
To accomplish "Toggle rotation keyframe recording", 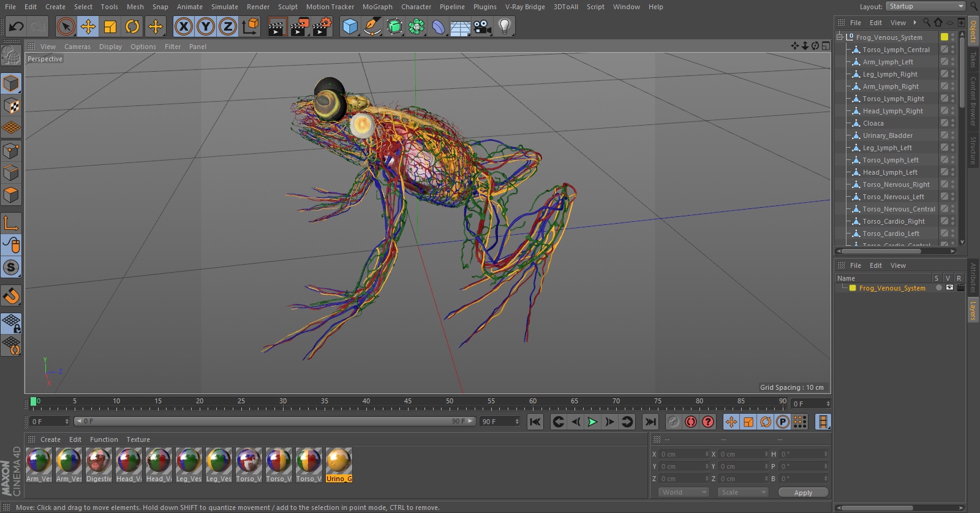I will coord(766,422).
